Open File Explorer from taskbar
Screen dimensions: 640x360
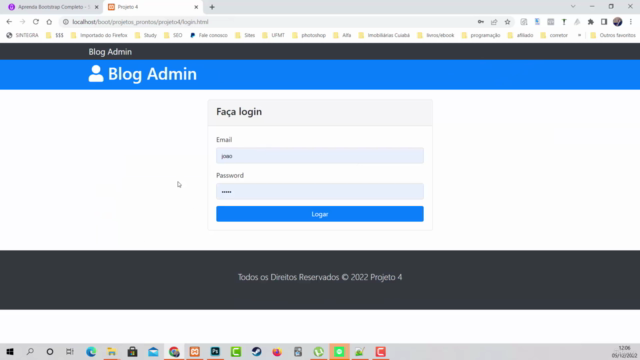[x=111, y=351]
